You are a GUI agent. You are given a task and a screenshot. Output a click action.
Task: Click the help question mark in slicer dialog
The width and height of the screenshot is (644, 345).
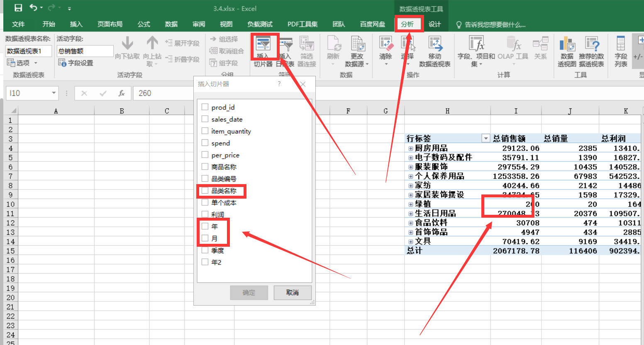(279, 84)
